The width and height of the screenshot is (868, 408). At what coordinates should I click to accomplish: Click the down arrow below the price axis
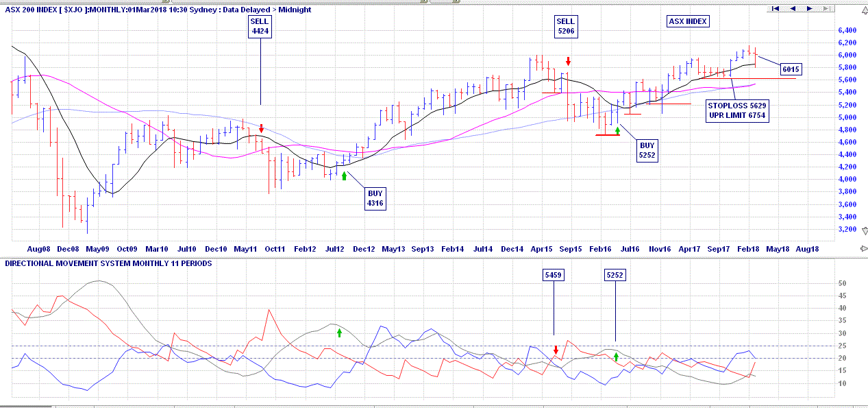(864, 231)
